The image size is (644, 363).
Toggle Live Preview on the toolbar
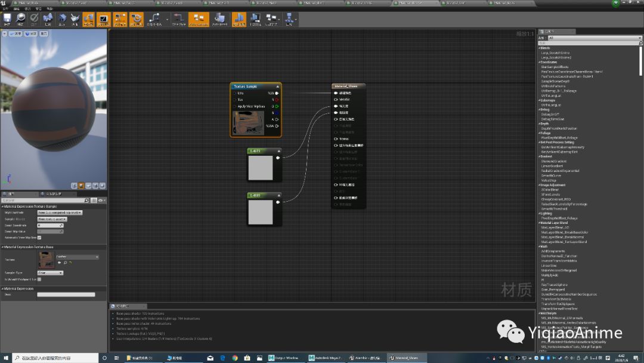[103, 19]
